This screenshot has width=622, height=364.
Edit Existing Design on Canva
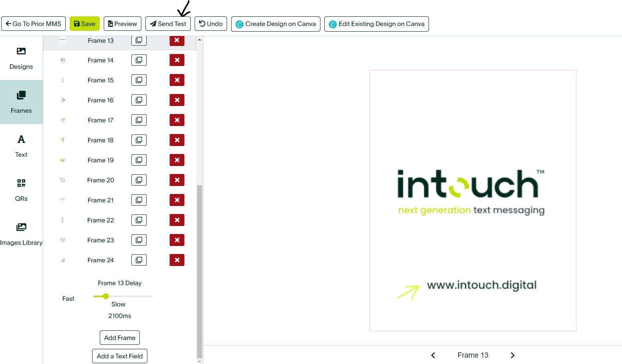pyautogui.click(x=376, y=24)
